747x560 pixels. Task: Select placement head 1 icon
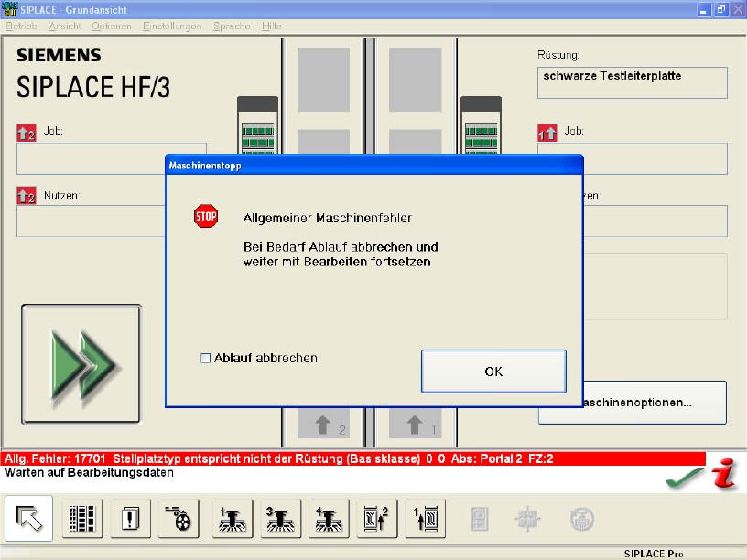[232, 518]
